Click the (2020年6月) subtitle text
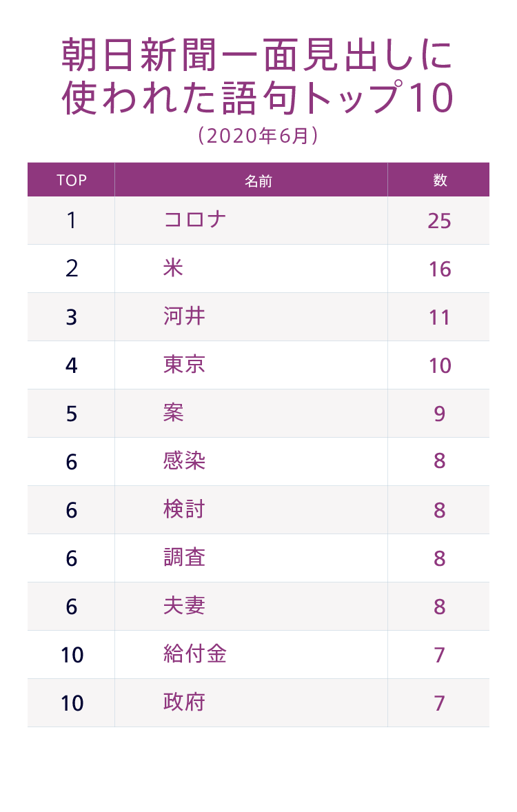 tap(258, 136)
